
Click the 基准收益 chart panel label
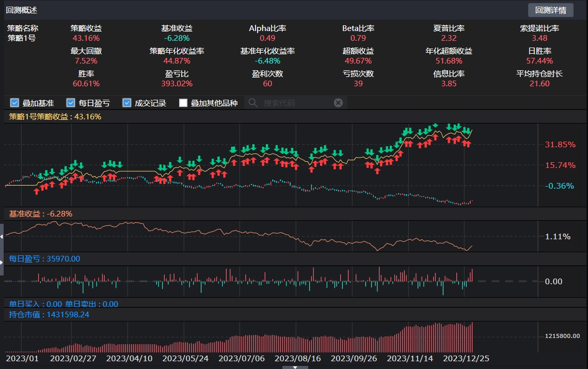(41, 213)
